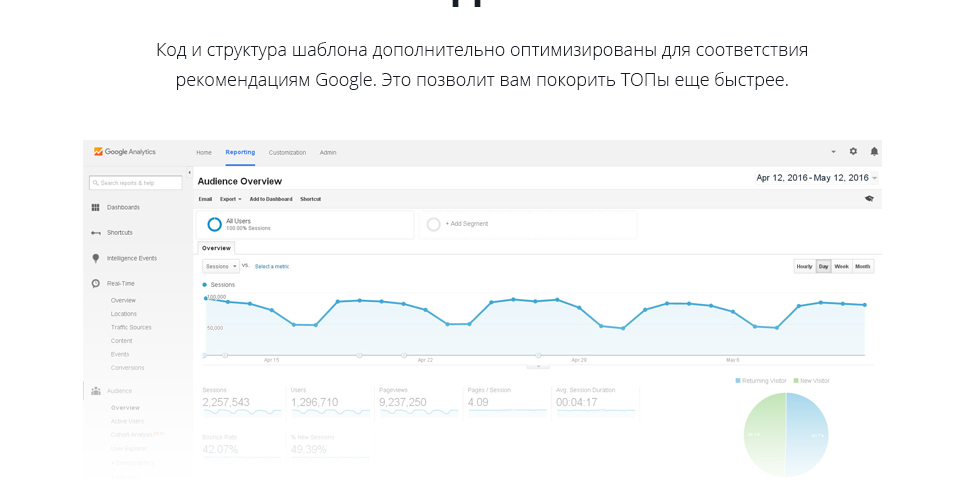Viewport: 965px width, 500px height.
Task: Click the New Visitor legend swatch
Action: point(796,381)
